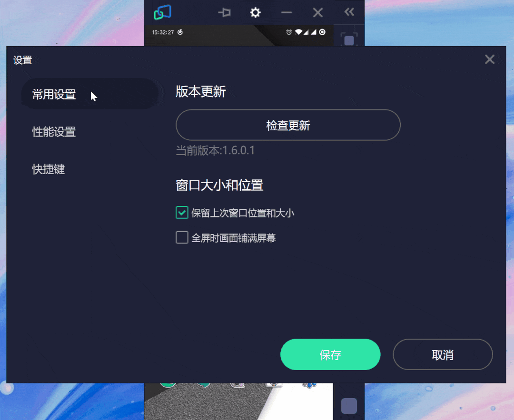Viewport: 514px width, 420px height.
Task: Close the 设置 dialog with the X
Action: (x=489, y=59)
